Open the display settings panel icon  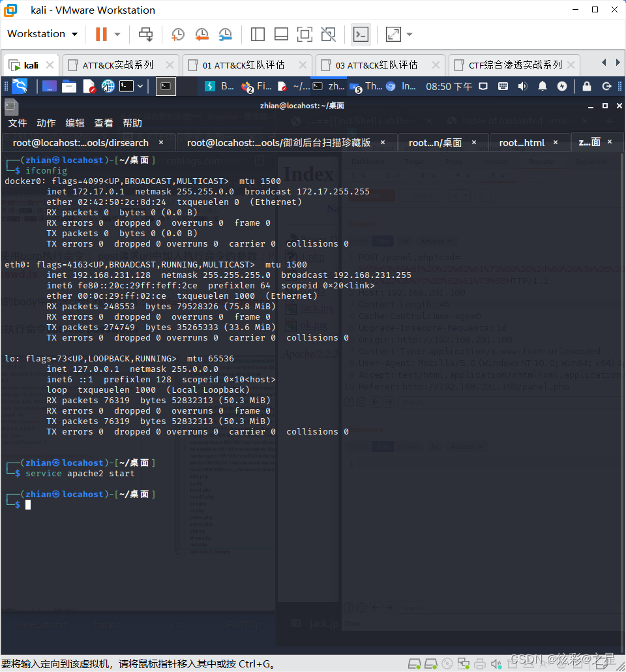pos(483,87)
